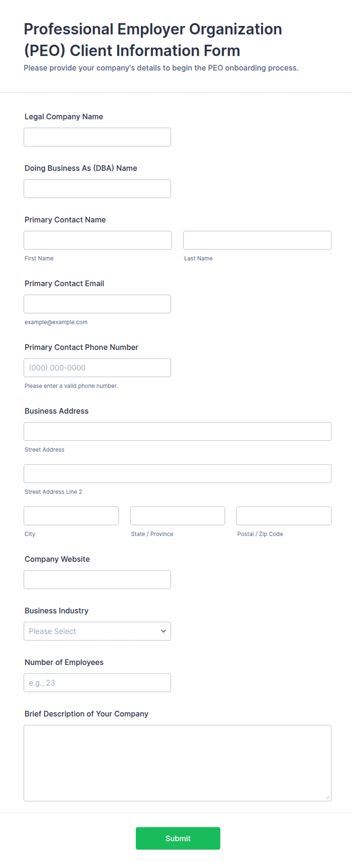Image resolution: width=352 pixels, height=868 pixels.
Task: Focus the Doing Business As name field
Action: click(97, 189)
